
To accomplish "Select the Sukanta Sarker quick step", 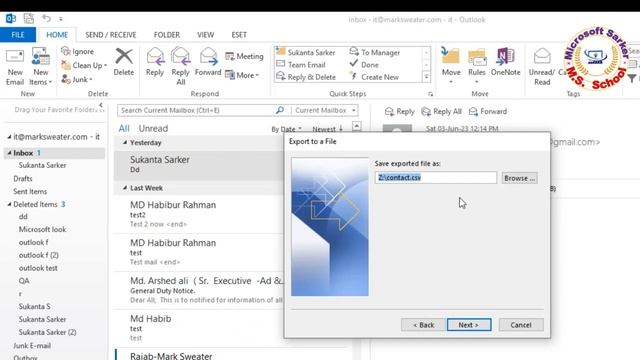I will pos(306,52).
